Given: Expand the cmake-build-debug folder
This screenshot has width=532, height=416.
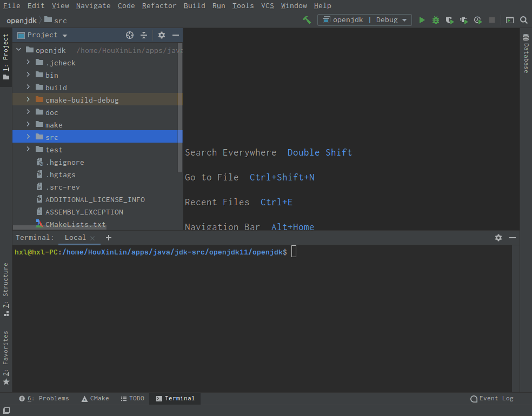Looking at the screenshot, I should point(28,99).
